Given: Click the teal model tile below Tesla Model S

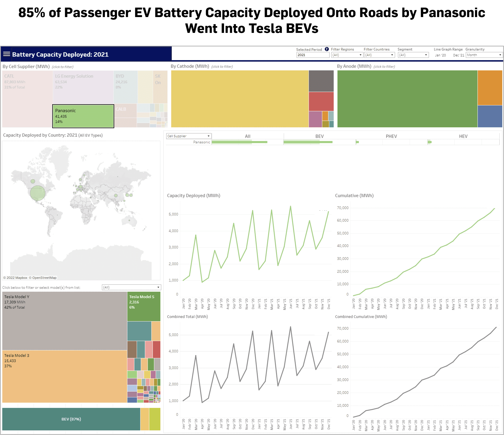Looking at the screenshot, I should (139, 331).
